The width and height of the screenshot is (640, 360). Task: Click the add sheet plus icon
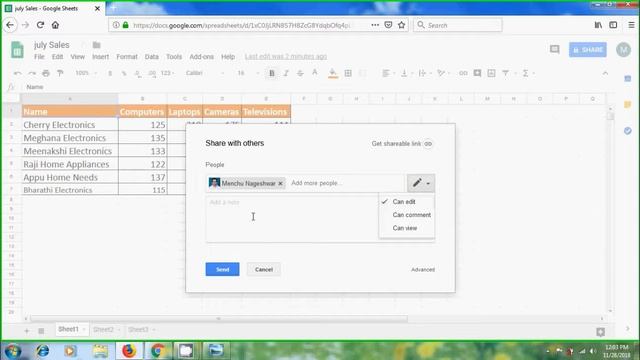click(27, 331)
